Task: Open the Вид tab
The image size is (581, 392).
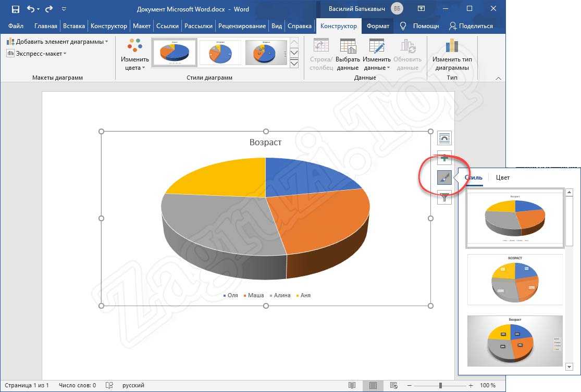Action: click(276, 26)
